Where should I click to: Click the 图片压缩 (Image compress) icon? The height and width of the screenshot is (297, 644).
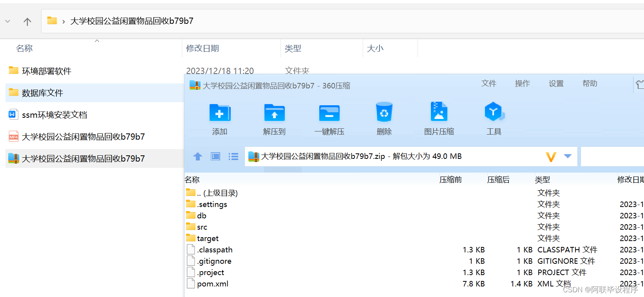[439, 112]
